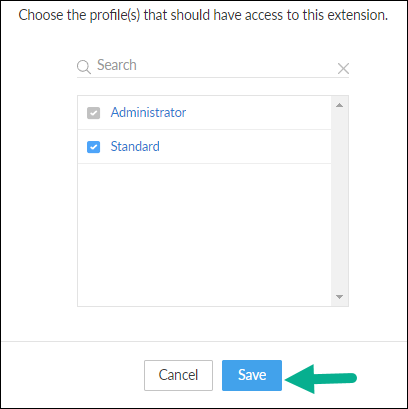Image resolution: width=408 pixels, height=409 pixels.
Task: Cancel the profile access dialog
Action: 178,375
